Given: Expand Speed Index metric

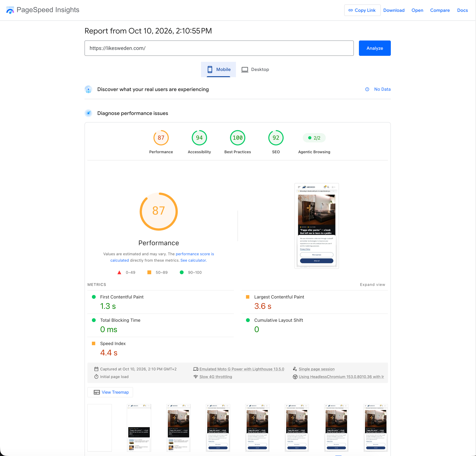Looking at the screenshot, I should (x=160, y=349).
